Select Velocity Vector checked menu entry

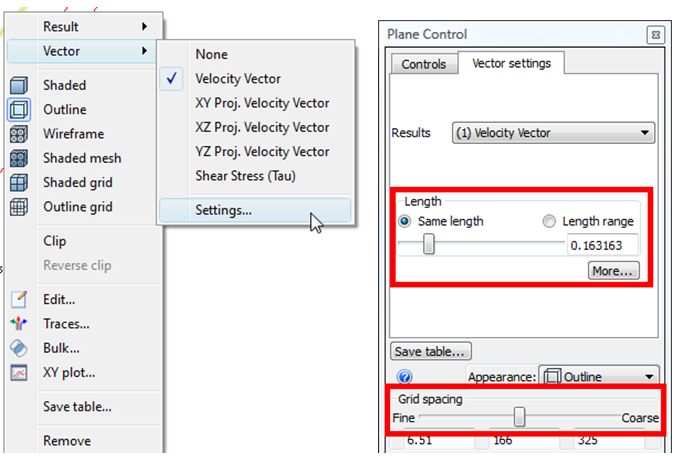[x=238, y=79]
